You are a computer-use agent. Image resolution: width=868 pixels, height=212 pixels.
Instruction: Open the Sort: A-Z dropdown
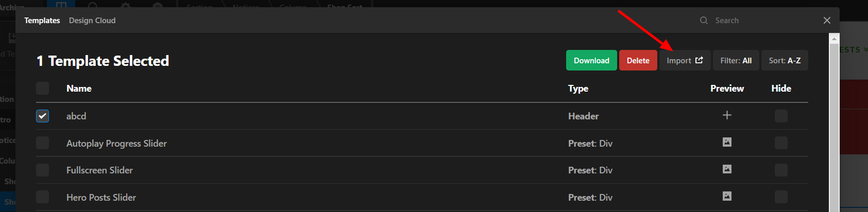[785, 61]
